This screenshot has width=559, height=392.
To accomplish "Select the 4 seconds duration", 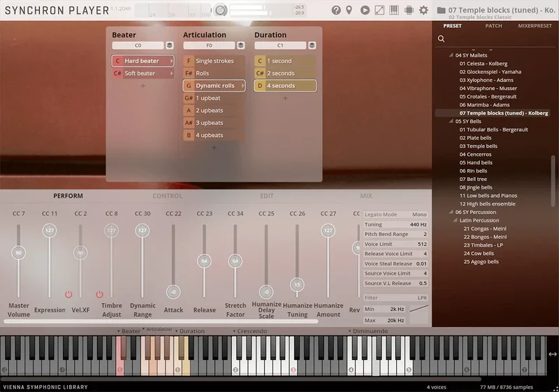I will pyautogui.click(x=285, y=86).
